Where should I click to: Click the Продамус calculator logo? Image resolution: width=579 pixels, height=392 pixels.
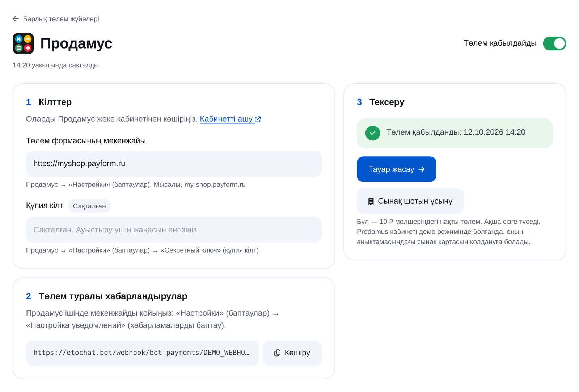point(23,43)
